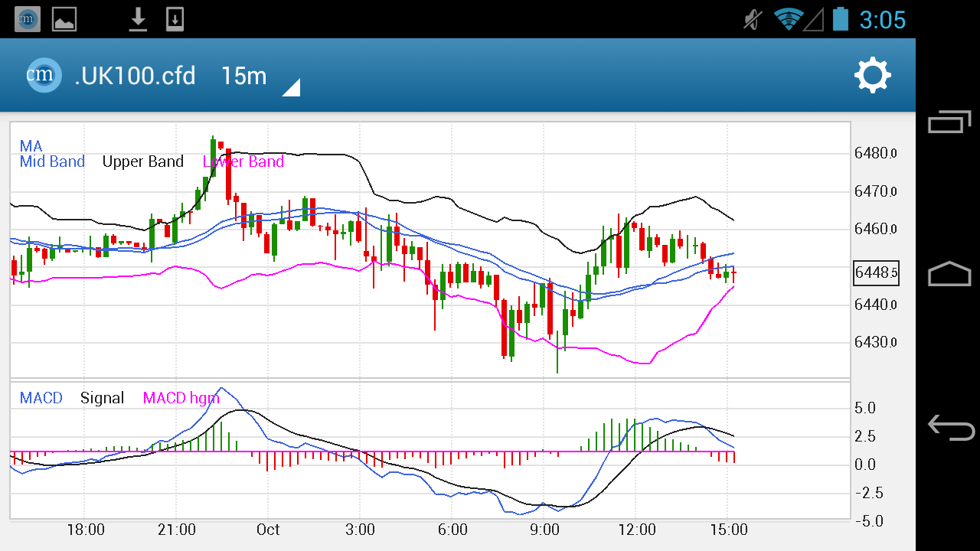Tap the 0.0 MACD axis label
This screenshot has height=551, width=980.
pos(865,465)
